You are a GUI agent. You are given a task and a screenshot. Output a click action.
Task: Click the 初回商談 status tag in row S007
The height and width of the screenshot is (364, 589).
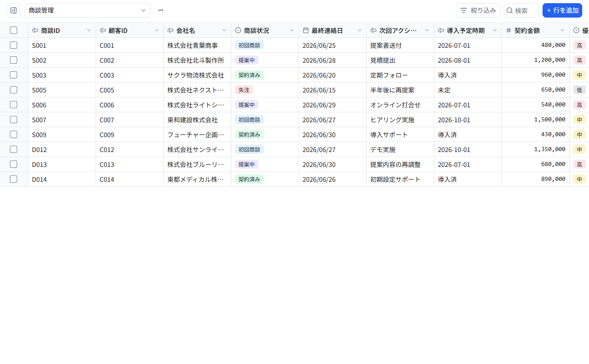pyautogui.click(x=249, y=120)
